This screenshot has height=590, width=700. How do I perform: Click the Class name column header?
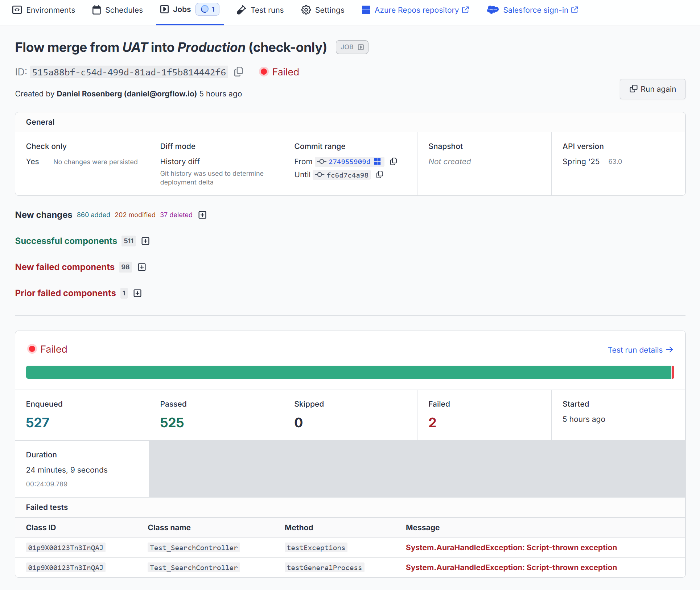[x=169, y=528]
